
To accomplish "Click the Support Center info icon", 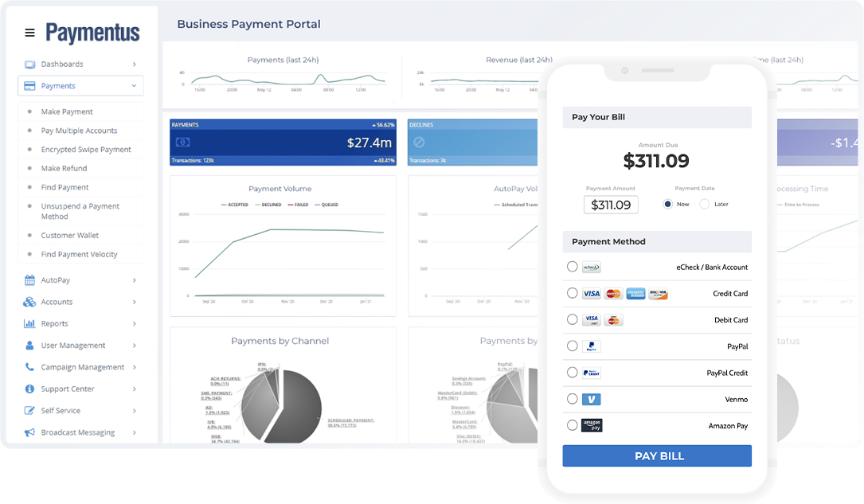I will pyautogui.click(x=29, y=389).
